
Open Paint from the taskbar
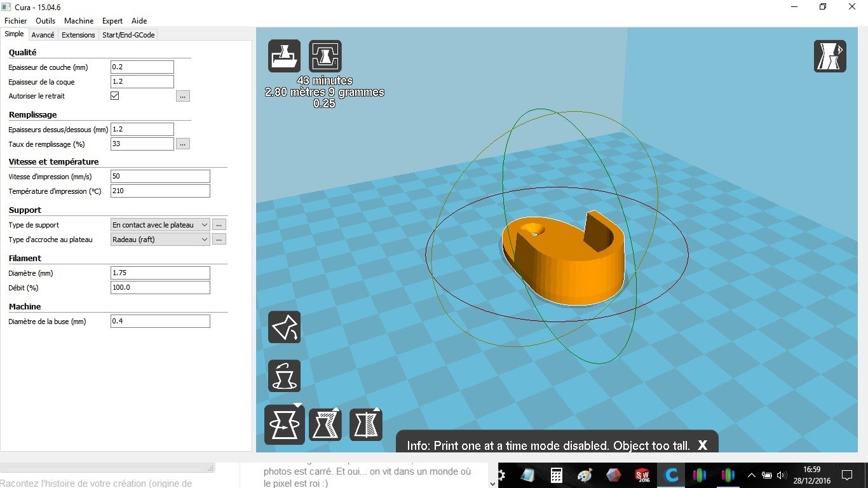point(585,475)
